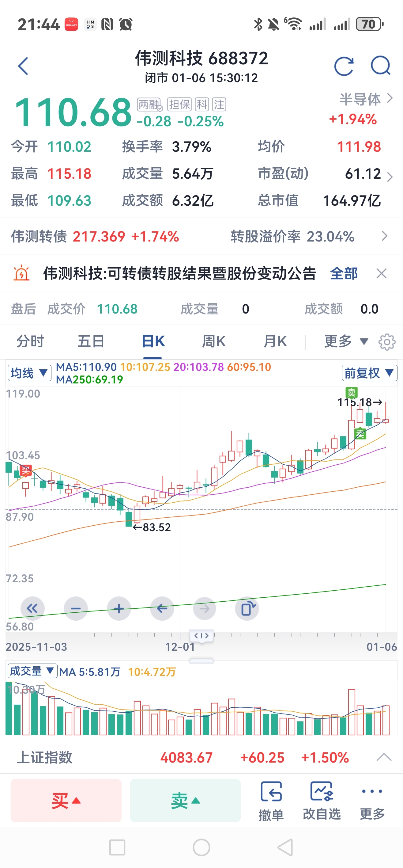Close the announcement banner

[381, 273]
